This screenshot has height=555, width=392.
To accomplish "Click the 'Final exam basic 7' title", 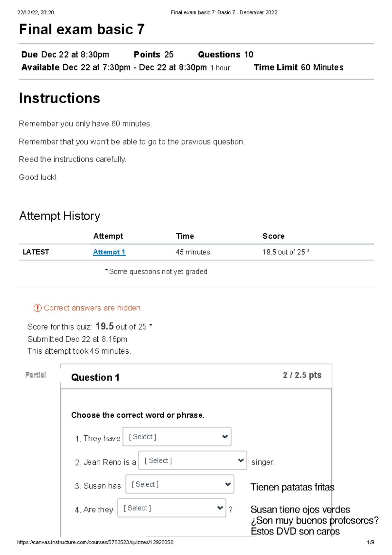I will tap(82, 29).
